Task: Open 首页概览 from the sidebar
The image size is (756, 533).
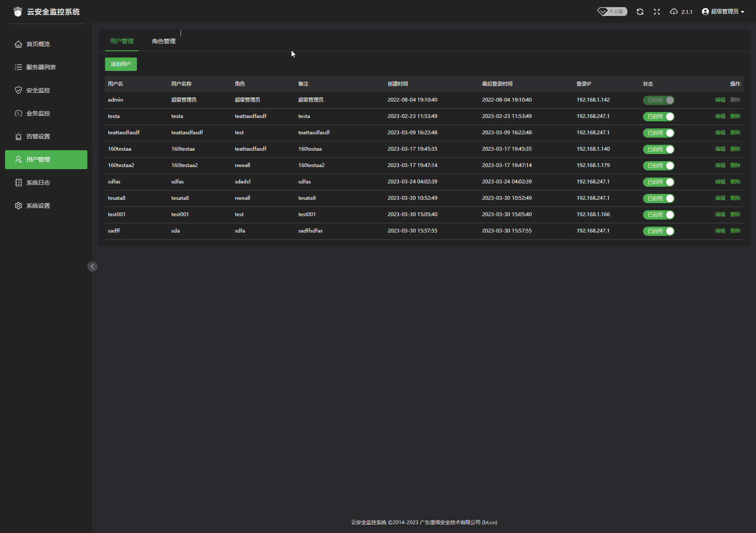Action: pyautogui.click(x=38, y=44)
